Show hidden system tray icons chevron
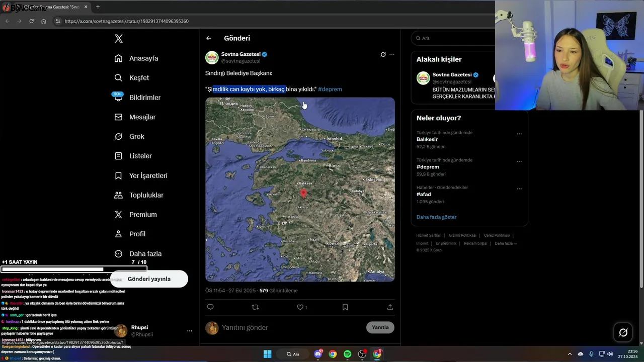Screen dimensions: 644x362 click(570, 354)
